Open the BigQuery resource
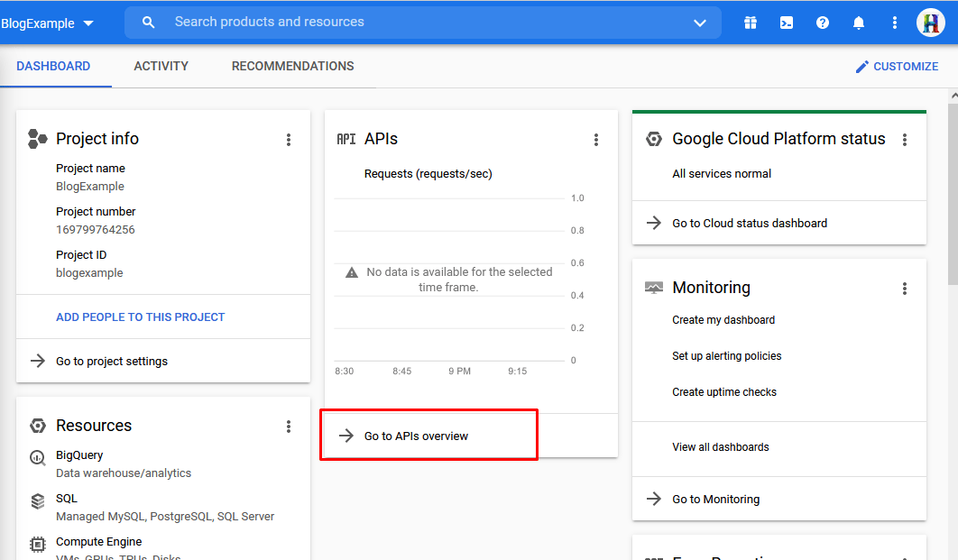 point(79,455)
